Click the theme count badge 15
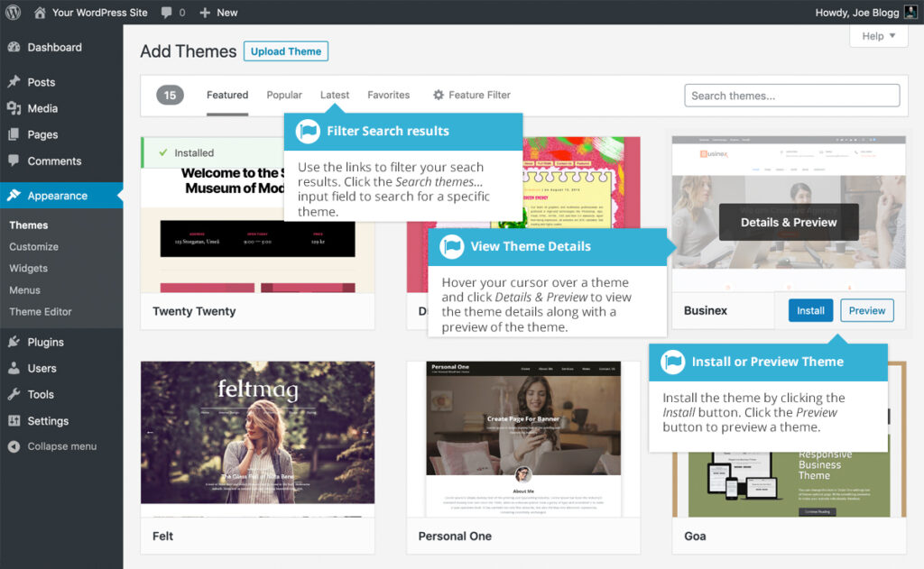The image size is (924, 569). point(170,95)
